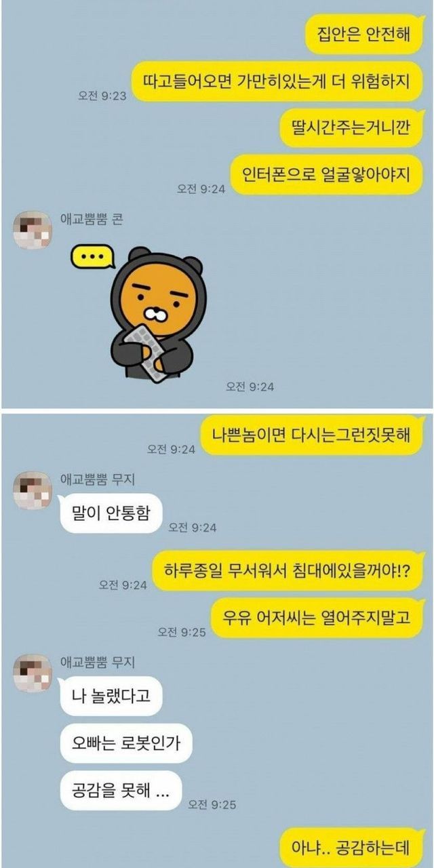This screenshot has height=868, width=434.
Task: Select the 집안은 안전해 message bubble
Action: [364, 34]
